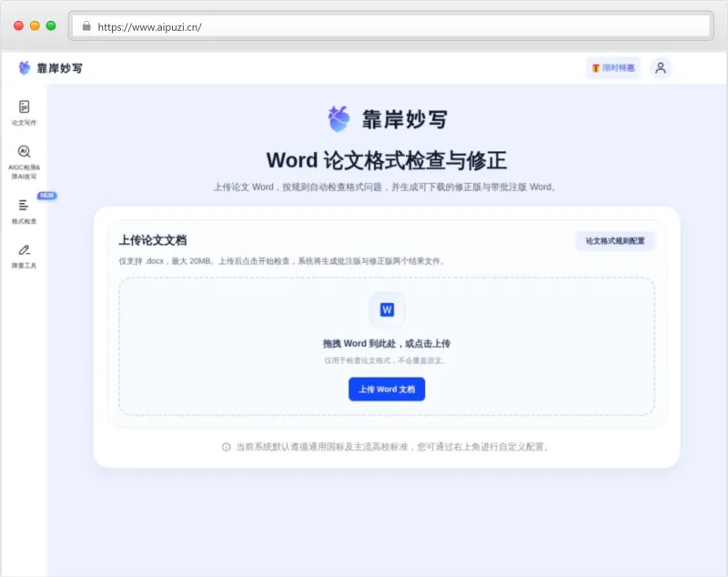Image resolution: width=728 pixels, height=577 pixels.
Task: Click the yellow minimize window button
Action: (35, 26)
